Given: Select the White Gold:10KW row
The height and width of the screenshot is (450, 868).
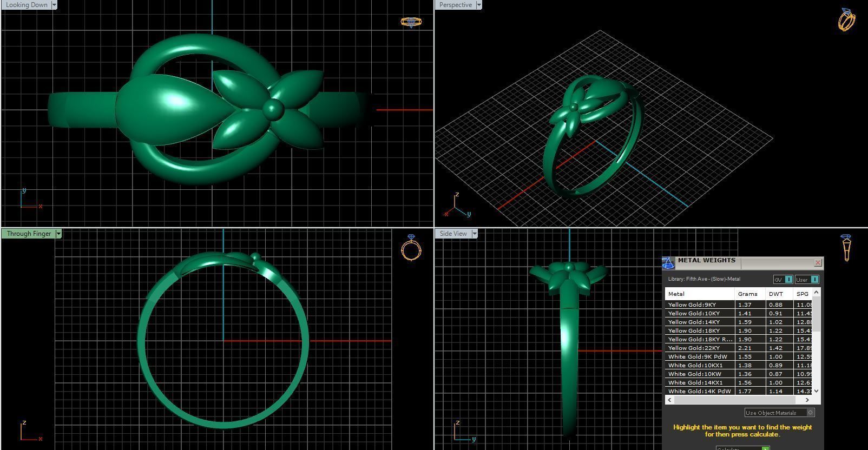Looking at the screenshot, I should 739,374.
